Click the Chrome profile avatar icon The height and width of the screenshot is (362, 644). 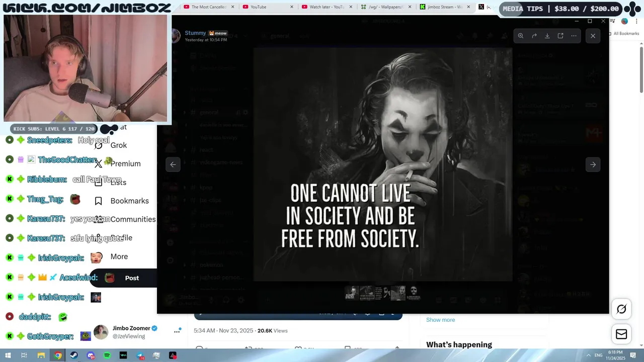coord(624,21)
